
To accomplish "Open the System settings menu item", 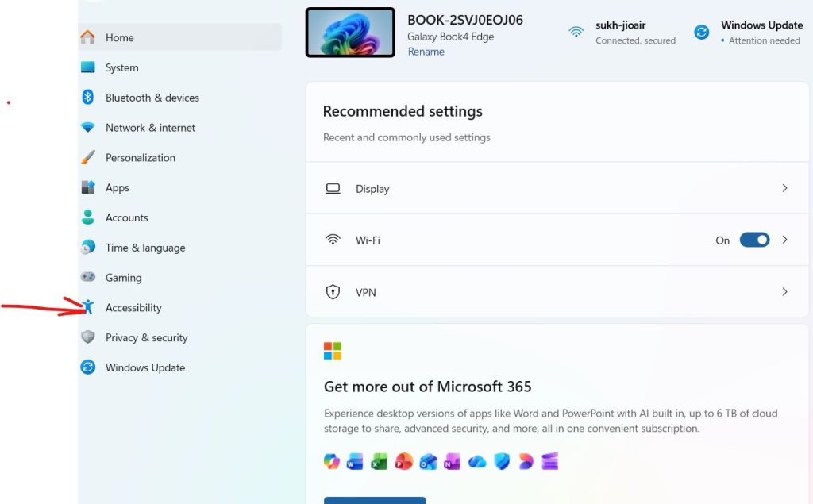I will point(121,68).
